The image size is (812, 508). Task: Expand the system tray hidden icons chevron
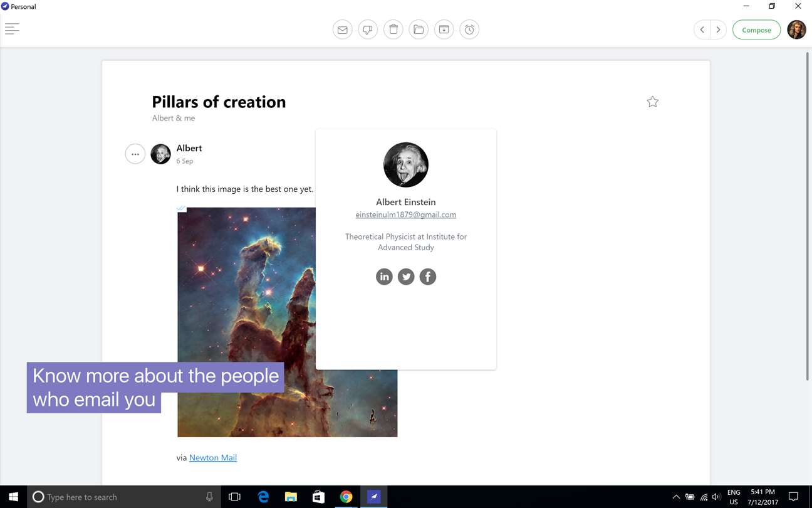[676, 497]
